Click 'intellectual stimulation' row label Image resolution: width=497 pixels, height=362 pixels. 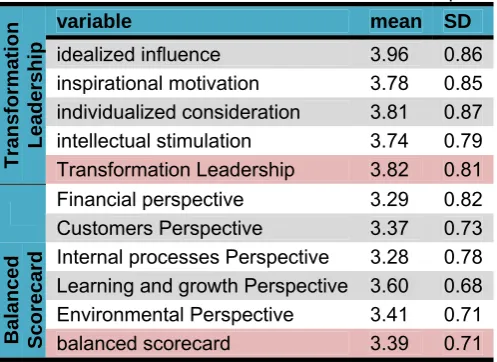154,141
